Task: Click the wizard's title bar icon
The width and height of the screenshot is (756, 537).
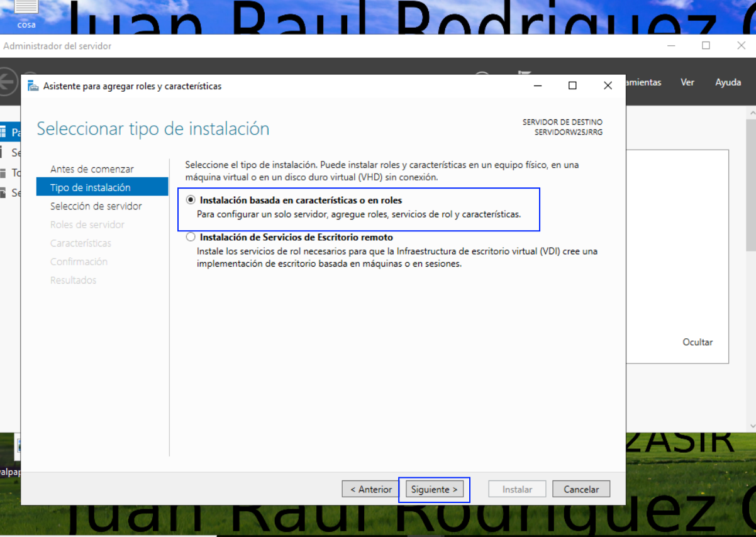Action: [33, 86]
